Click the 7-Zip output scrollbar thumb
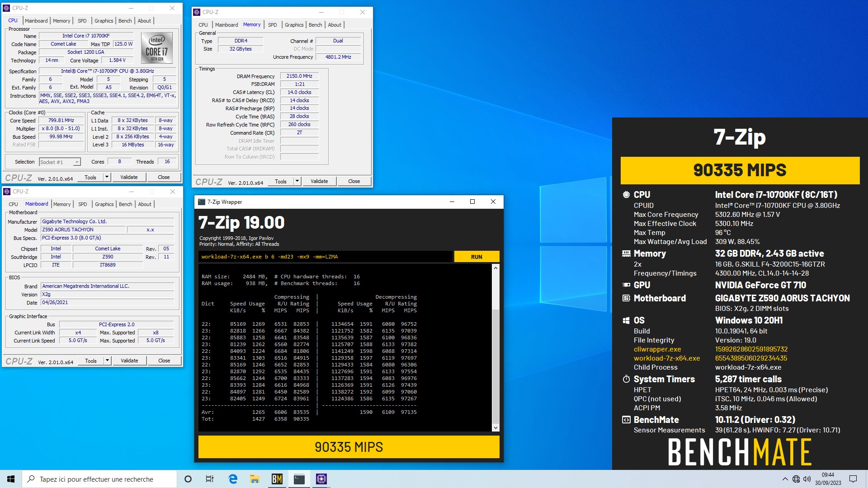This screenshot has height=488, width=868. coord(495,366)
